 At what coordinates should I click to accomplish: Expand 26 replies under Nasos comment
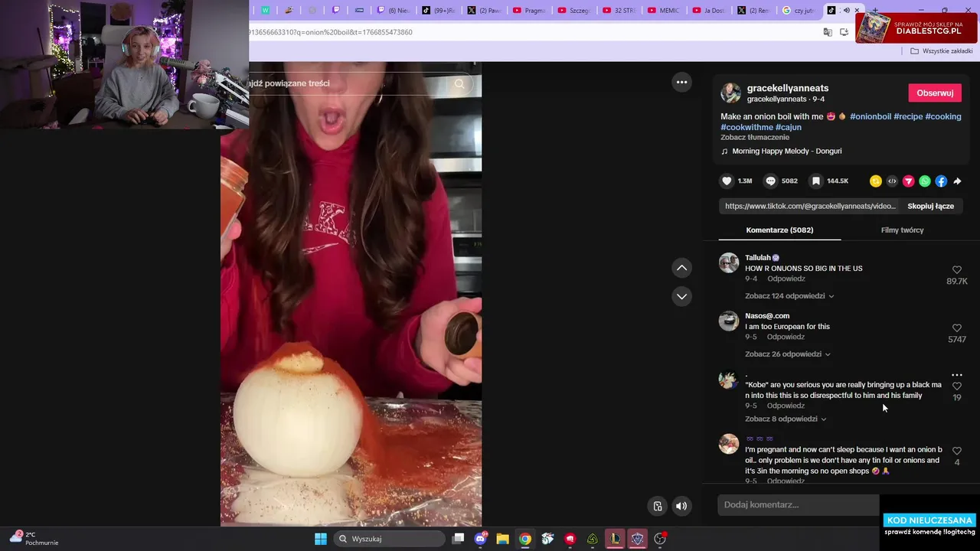788,354
